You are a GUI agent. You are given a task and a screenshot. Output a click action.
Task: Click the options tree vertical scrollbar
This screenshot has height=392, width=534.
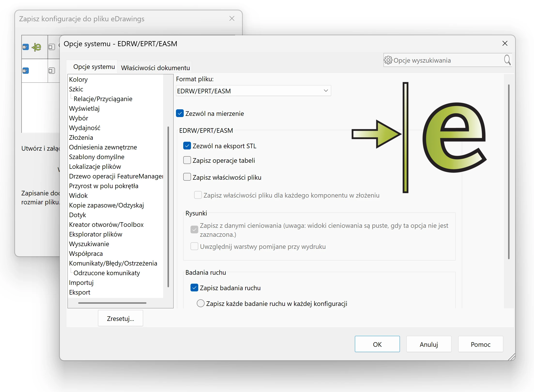[168, 207]
